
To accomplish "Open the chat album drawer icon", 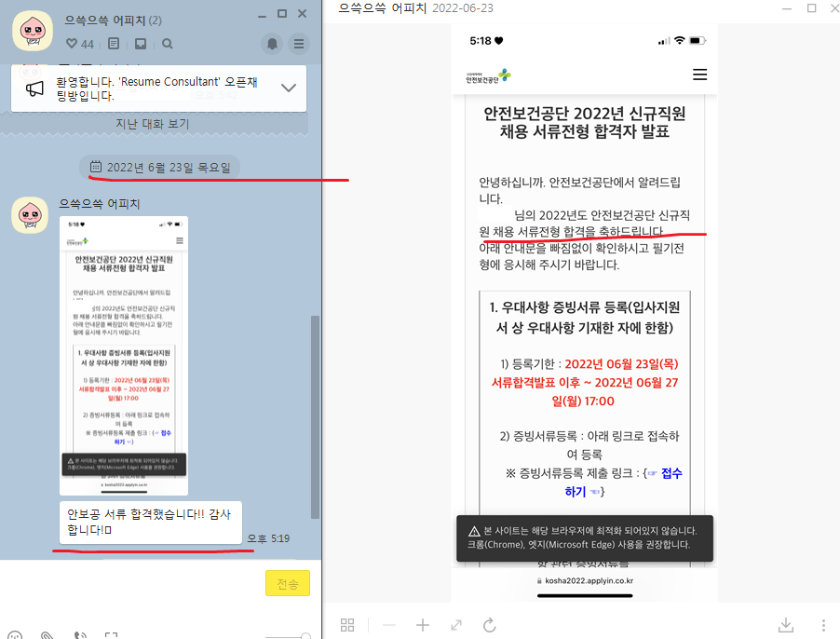I will [141, 44].
